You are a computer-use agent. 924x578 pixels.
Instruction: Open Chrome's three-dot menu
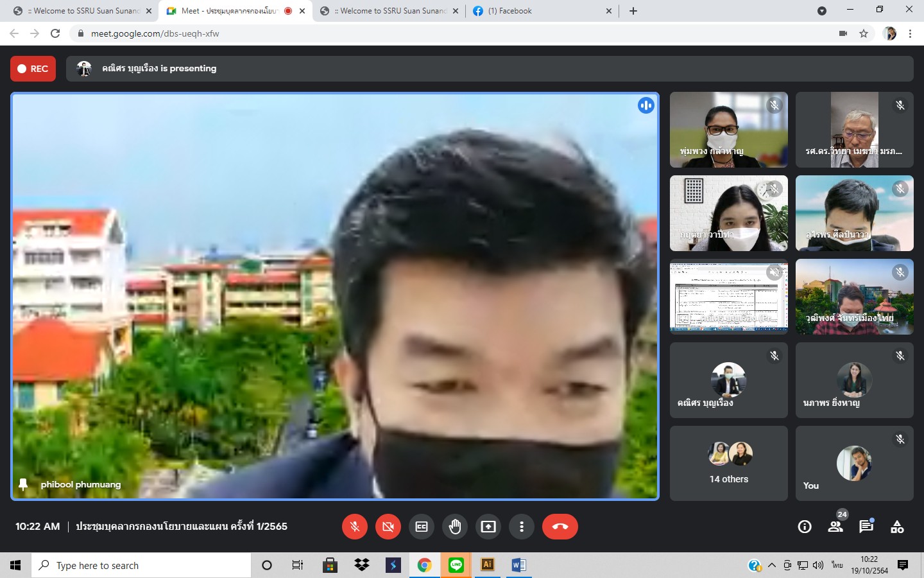[910, 33]
